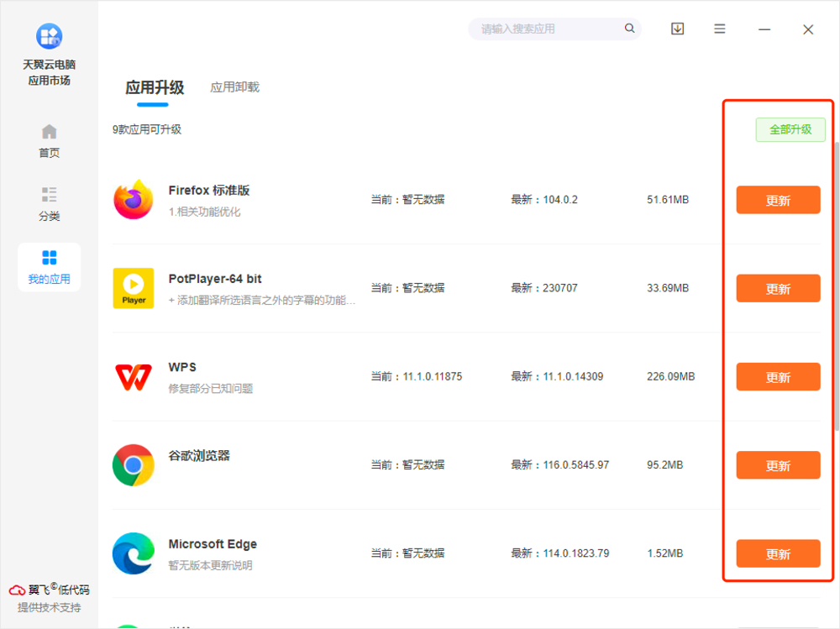Click size 33.69MB
The image size is (840, 629).
click(x=668, y=288)
